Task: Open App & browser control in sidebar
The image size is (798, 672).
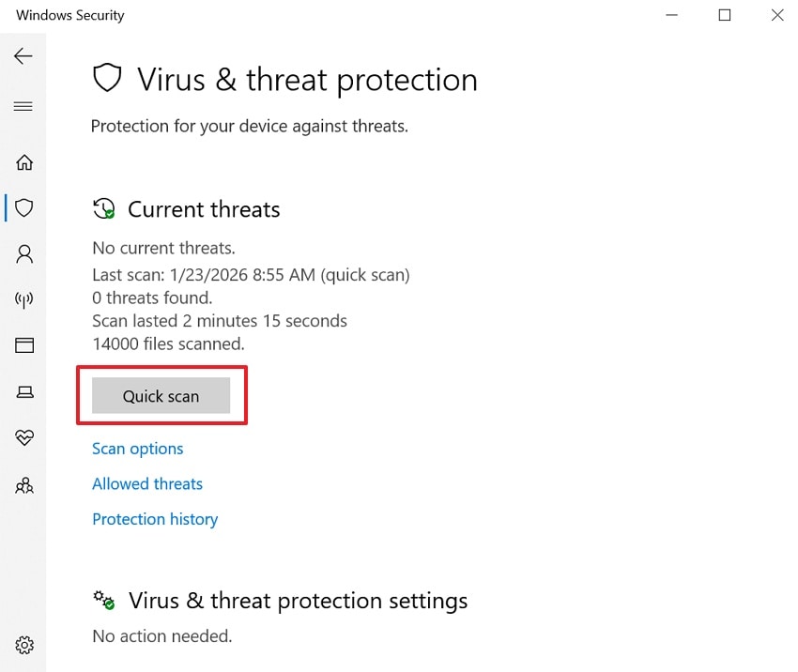Action: pos(24,345)
